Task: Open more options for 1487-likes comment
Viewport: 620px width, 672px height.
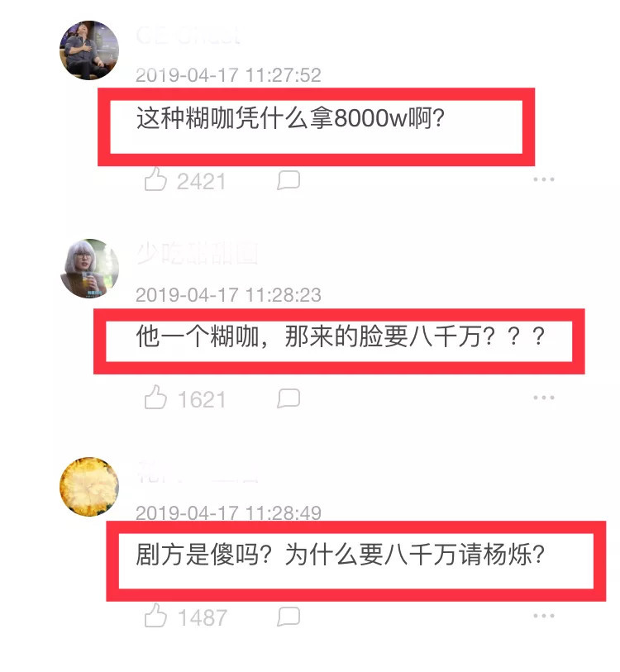Action: click(544, 616)
